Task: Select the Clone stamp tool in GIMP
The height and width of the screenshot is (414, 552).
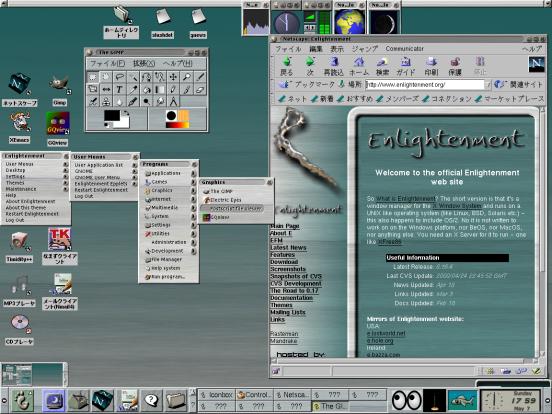Action: click(106, 101)
